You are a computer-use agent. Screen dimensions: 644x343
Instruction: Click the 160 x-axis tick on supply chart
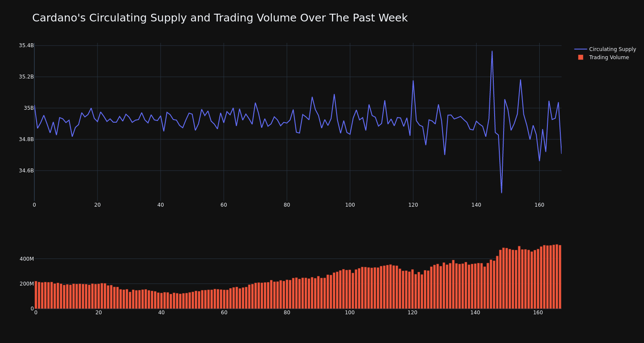[539, 205]
